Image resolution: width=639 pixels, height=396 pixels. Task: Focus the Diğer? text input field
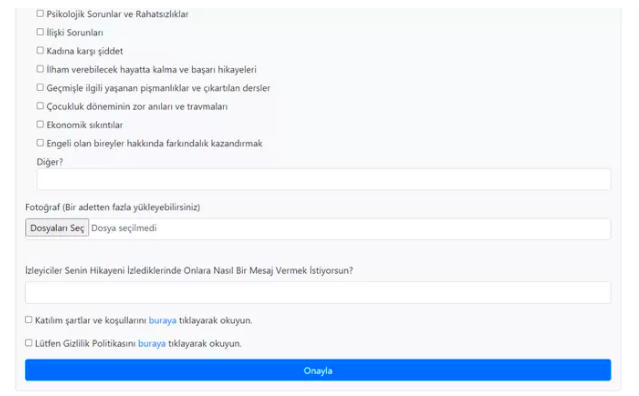coord(324,180)
